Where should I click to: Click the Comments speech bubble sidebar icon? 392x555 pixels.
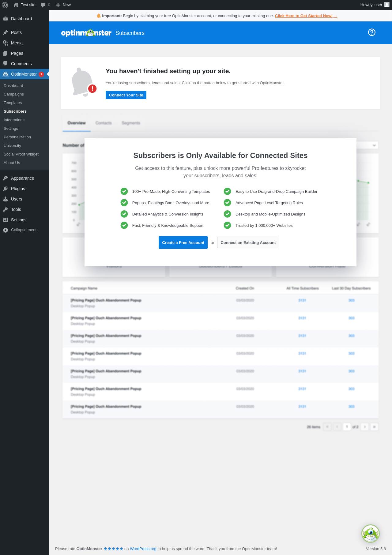click(6, 64)
